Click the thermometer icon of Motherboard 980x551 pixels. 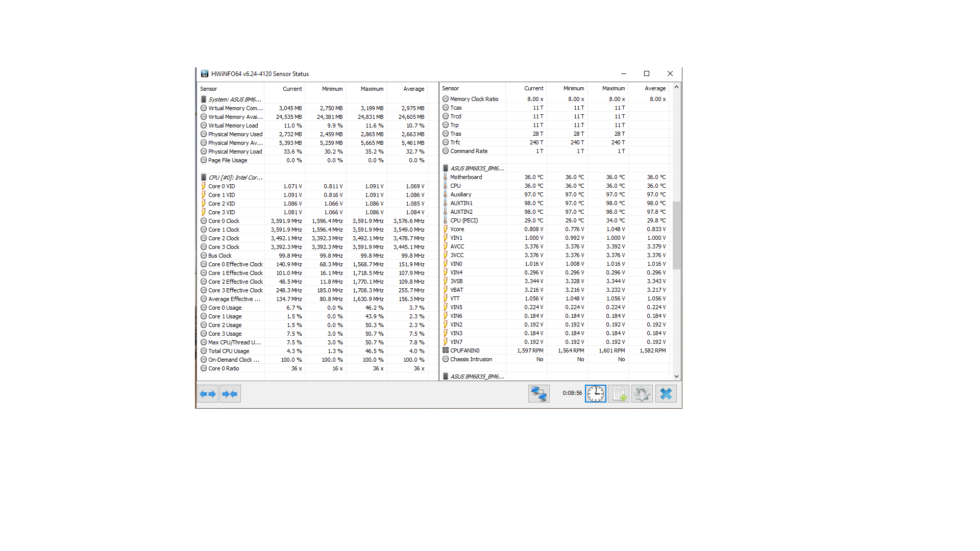tap(446, 177)
